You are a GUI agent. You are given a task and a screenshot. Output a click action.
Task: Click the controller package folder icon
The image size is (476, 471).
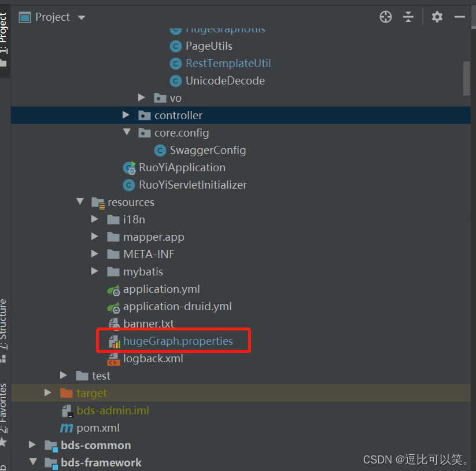[144, 115]
